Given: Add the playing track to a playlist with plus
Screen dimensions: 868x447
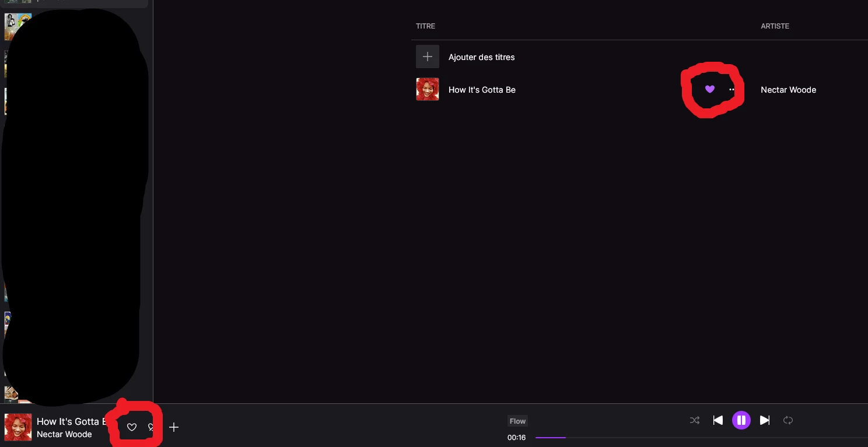Looking at the screenshot, I should click(173, 427).
